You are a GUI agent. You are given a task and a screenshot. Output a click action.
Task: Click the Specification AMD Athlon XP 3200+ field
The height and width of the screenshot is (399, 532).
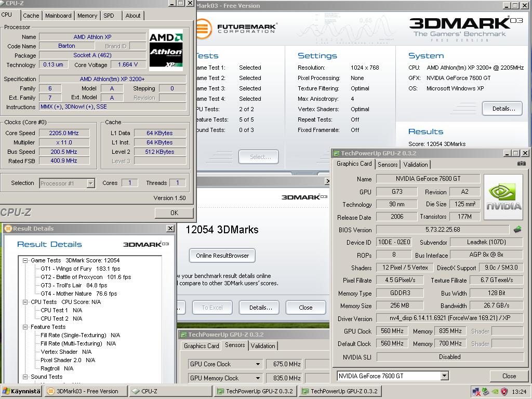(112, 79)
